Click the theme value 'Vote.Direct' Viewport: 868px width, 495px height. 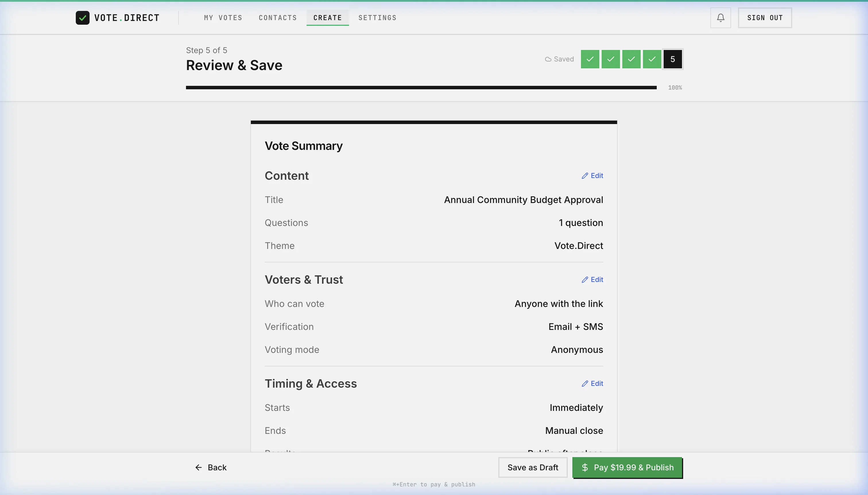point(578,246)
